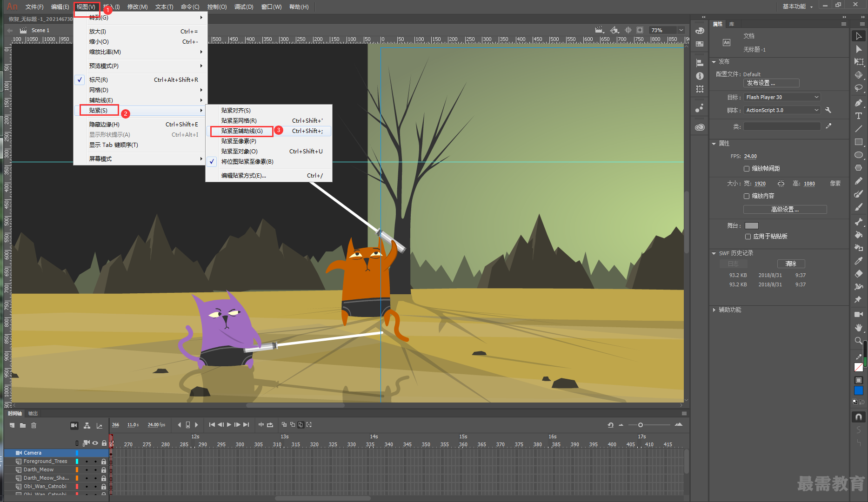Click the edit class definition pencil icon
Viewport: 868px width, 502px height.
pos(828,126)
